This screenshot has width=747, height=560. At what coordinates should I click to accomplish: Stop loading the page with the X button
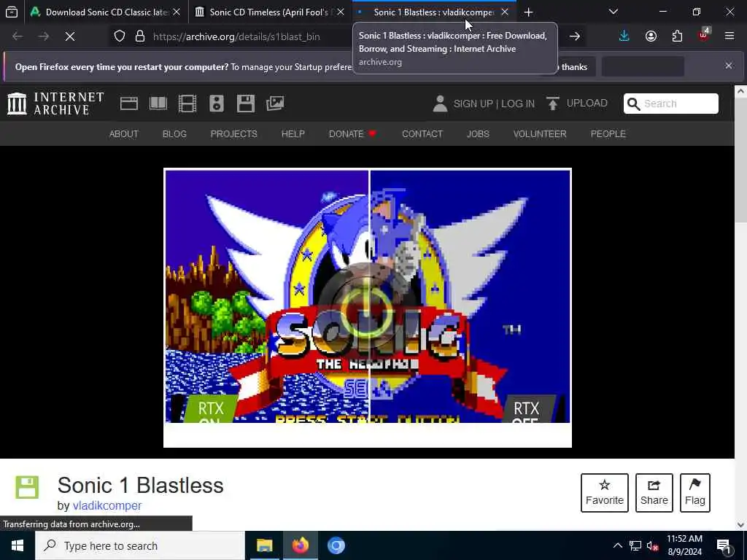69,36
